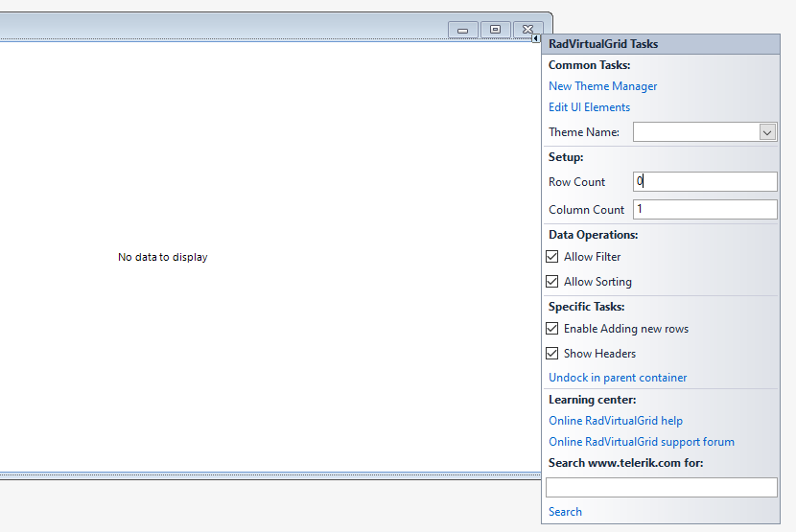The height and width of the screenshot is (532, 796).
Task: Expand the Theme Name dropdown
Action: pos(767,132)
